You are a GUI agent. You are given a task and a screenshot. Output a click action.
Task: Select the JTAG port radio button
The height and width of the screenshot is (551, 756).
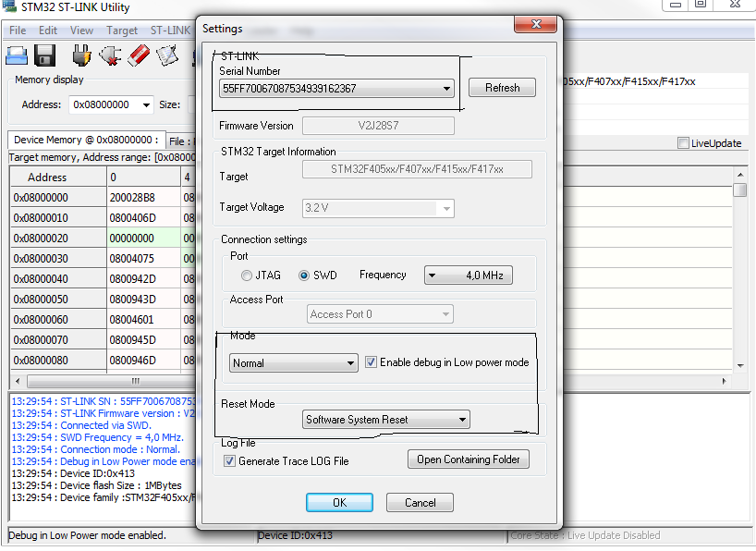pyautogui.click(x=247, y=275)
